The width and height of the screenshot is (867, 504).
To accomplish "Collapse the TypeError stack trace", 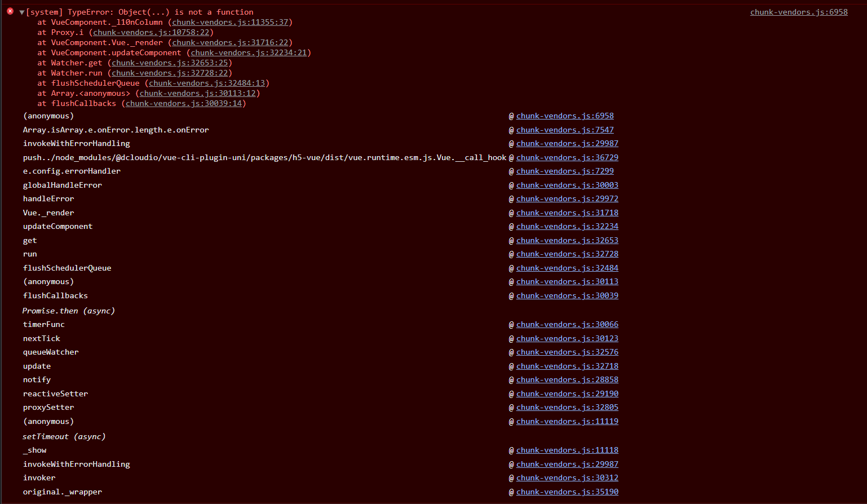I will click(x=21, y=12).
